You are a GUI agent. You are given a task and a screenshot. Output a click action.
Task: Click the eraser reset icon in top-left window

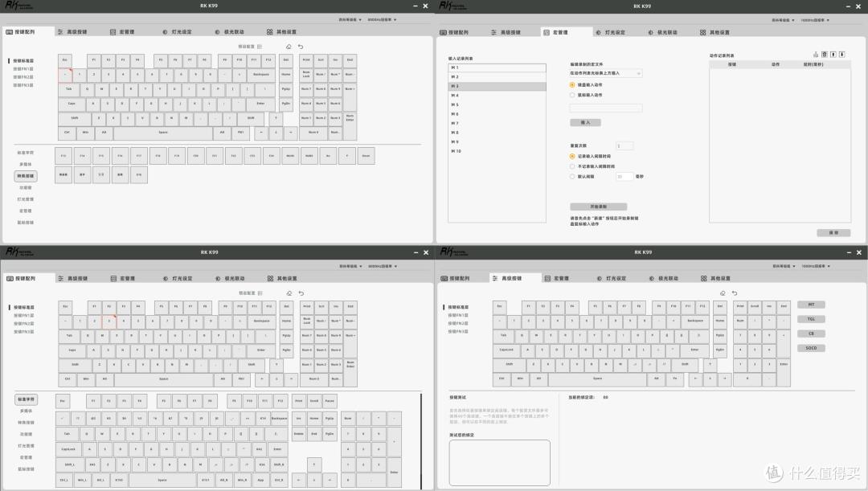[x=289, y=47]
